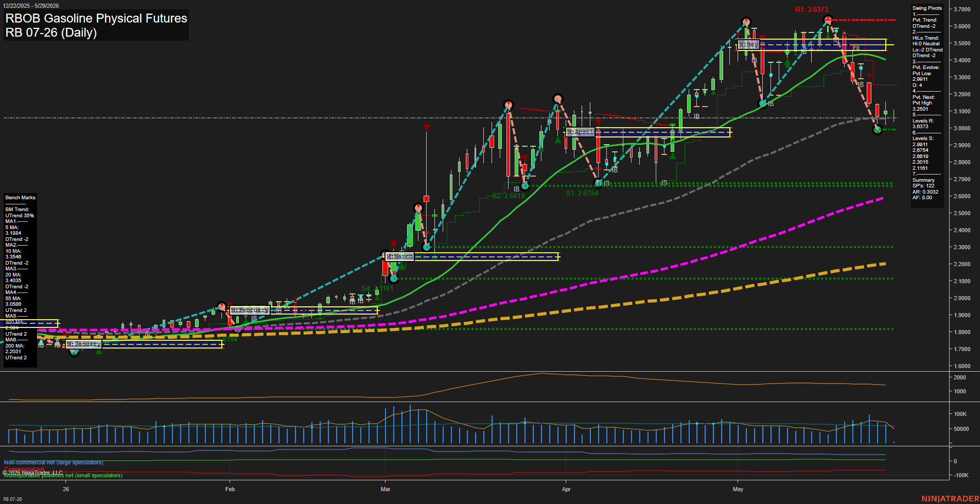Select the Non-commercial net (large speculators) legend
This screenshot has height=504, width=980.
pyautogui.click(x=54, y=463)
